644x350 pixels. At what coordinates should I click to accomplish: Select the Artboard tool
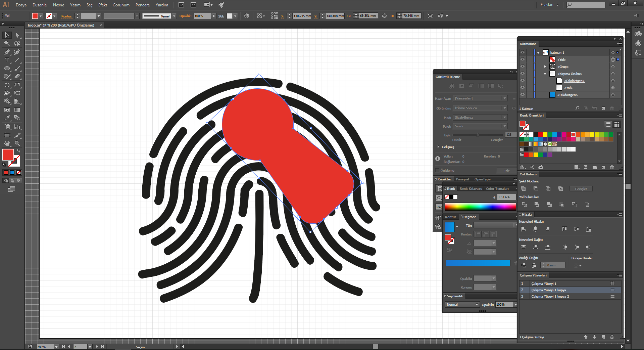click(7, 135)
